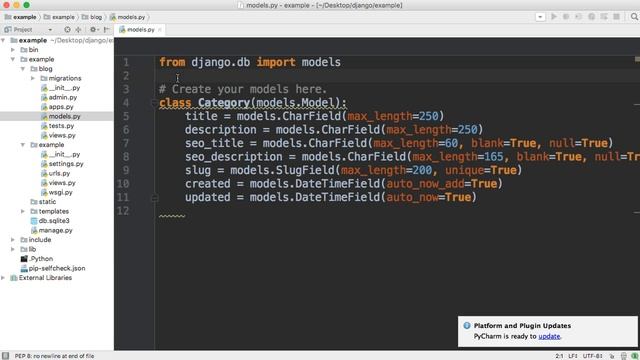Click the cursor position 2:1 indicator
The height and width of the screenshot is (360, 640).
[559, 356]
